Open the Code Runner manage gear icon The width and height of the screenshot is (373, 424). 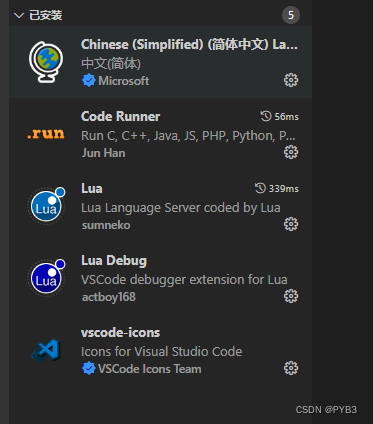tap(291, 152)
